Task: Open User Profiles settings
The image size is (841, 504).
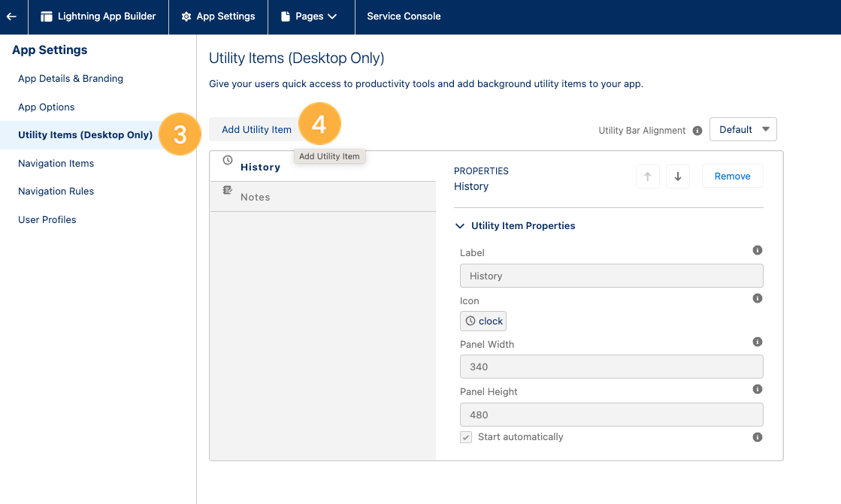Action: coord(47,219)
